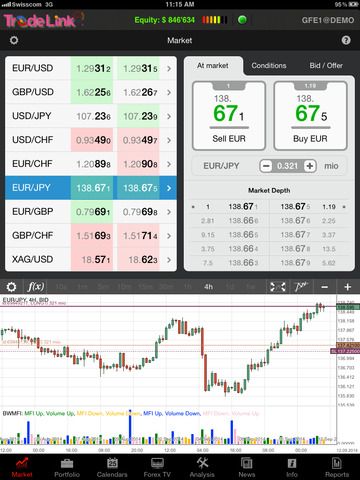Expand EUR/USD row details chevron
The height and width of the screenshot is (480, 360).
tap(169, 69)
